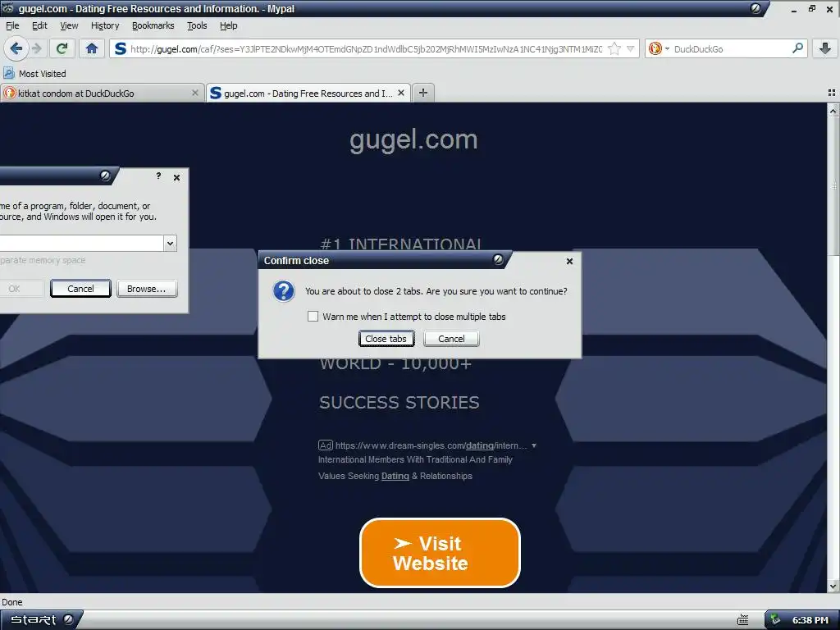
Task: Click the site identity S icon in address bar
Action: pyautogui.click(x=121, y=48)
